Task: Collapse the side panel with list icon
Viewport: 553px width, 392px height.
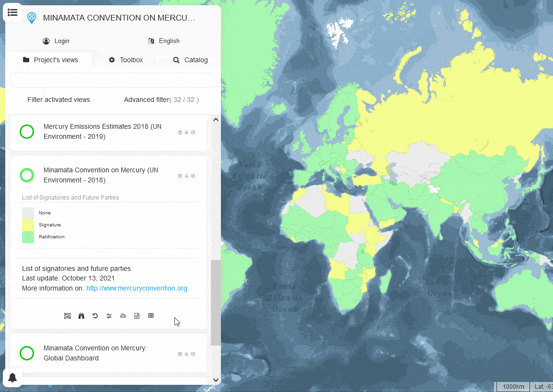Action: 13,12
